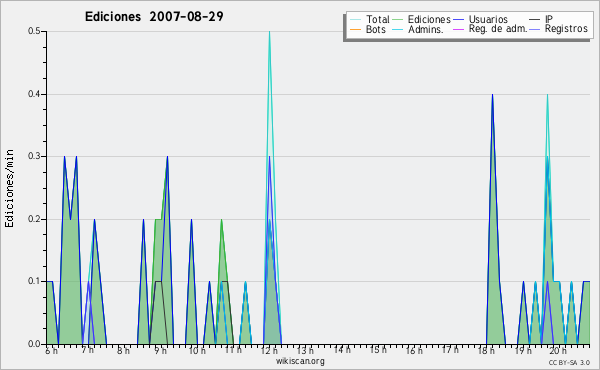Screen dimensions: 600x370
Task: Click the 0.4 Usuarios peak near 18 h
Action: click(x=492, y=95)
